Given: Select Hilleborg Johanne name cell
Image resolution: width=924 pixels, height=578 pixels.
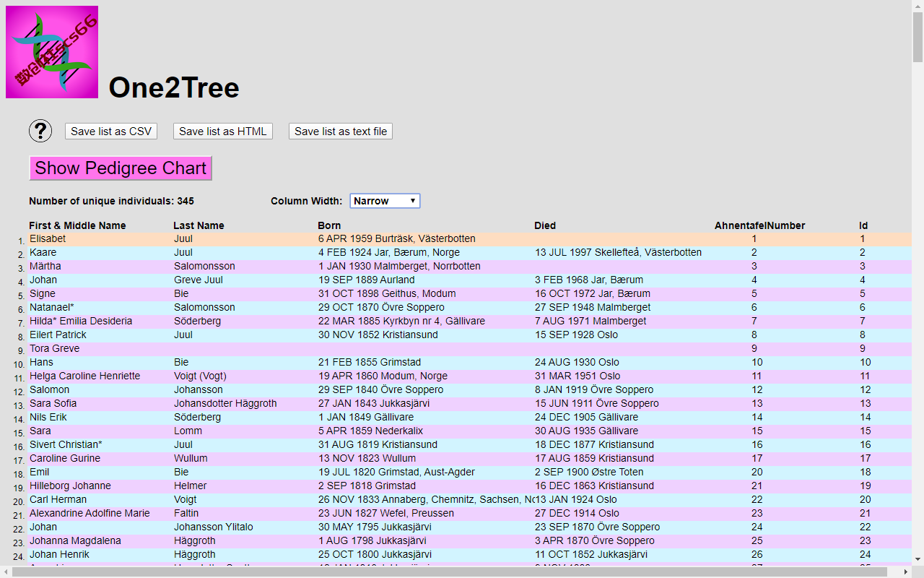Looking at the screenshot, I should (x=70, y=486).
